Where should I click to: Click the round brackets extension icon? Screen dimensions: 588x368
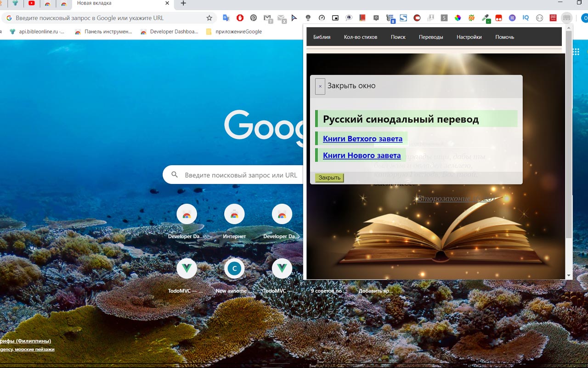(x=539, y=18)
